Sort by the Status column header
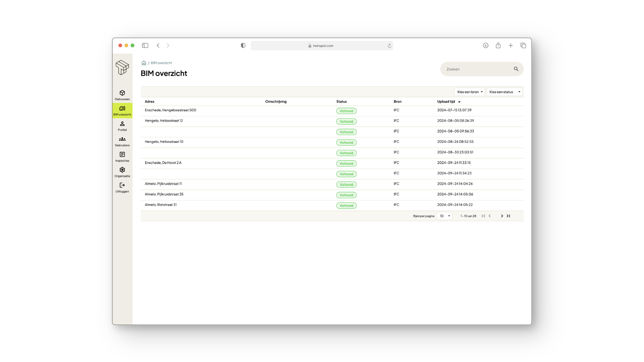This screenshot has width=644, height=362. (x=341, y=101)
